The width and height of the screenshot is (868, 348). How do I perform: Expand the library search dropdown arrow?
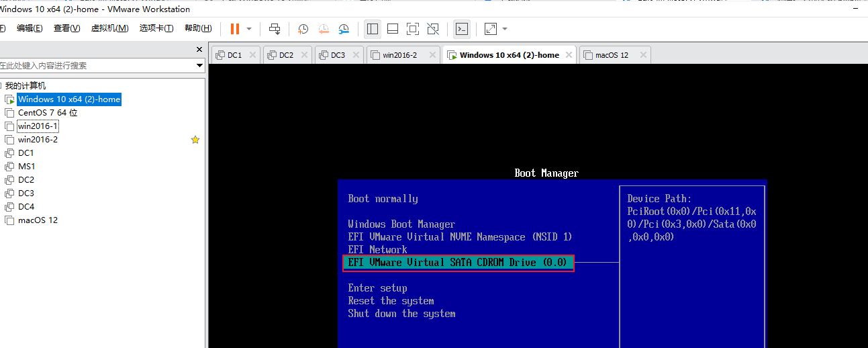tap(200, 65)
